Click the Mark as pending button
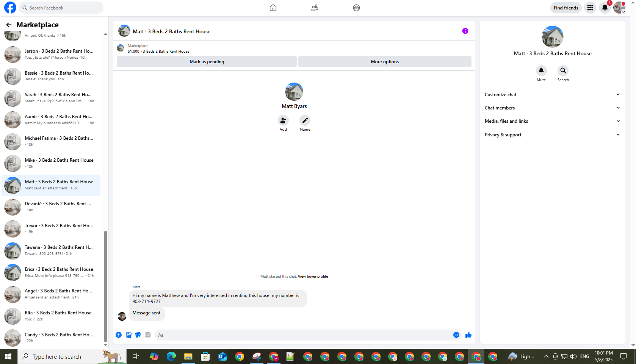The width and height of the screenshot is (636, 364). pos(207,62)
